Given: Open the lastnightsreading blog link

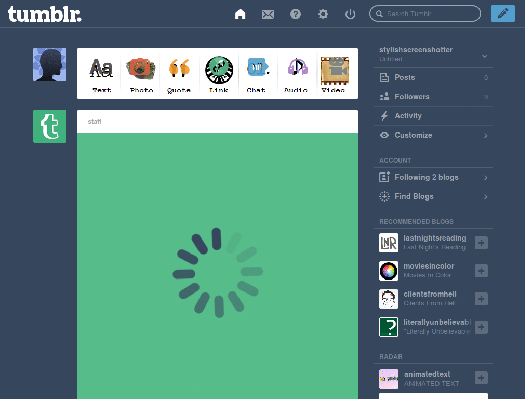Looking at the screenshot, I should click(435, 238).
